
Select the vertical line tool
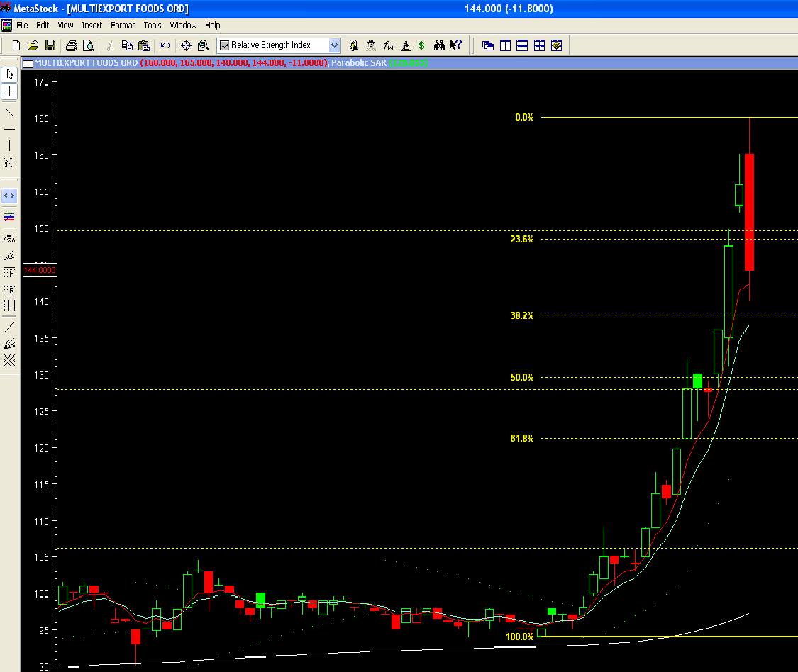click(10, 146)
